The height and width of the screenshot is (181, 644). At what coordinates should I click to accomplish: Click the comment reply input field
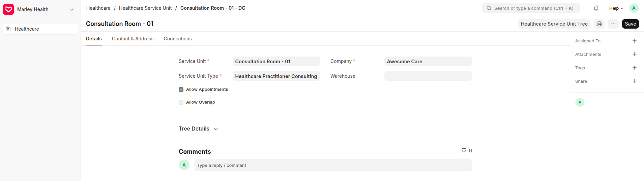(x=333, y=165)
